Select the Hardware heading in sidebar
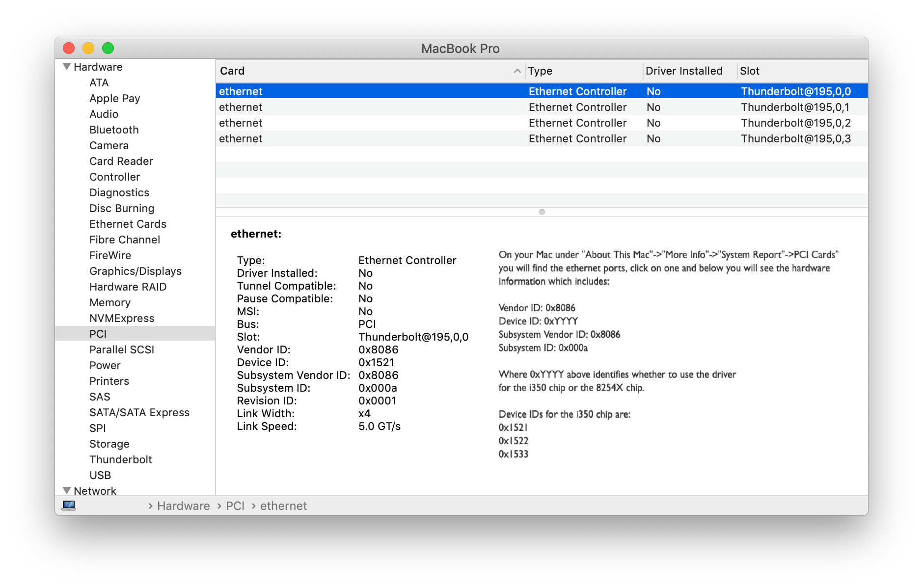The image size is (923, 588). (98, 67)
